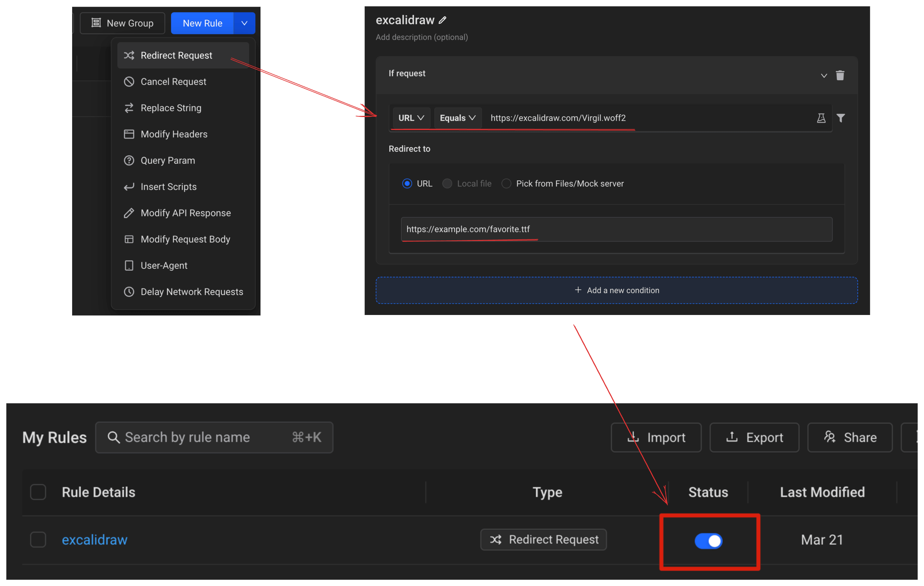The height and width of the screenshot is (586, 924).
Task: Click the Last Modified column header
Action: 822,492
